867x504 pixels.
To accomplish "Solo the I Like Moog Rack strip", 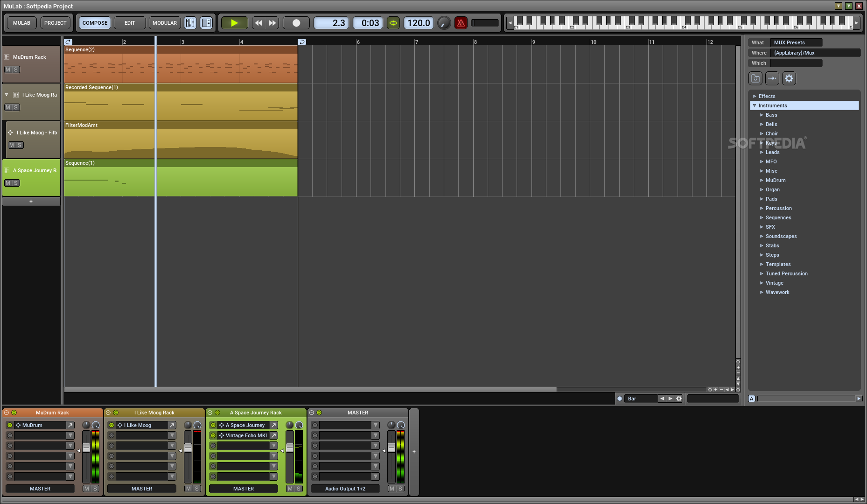I will click(197, 489).
